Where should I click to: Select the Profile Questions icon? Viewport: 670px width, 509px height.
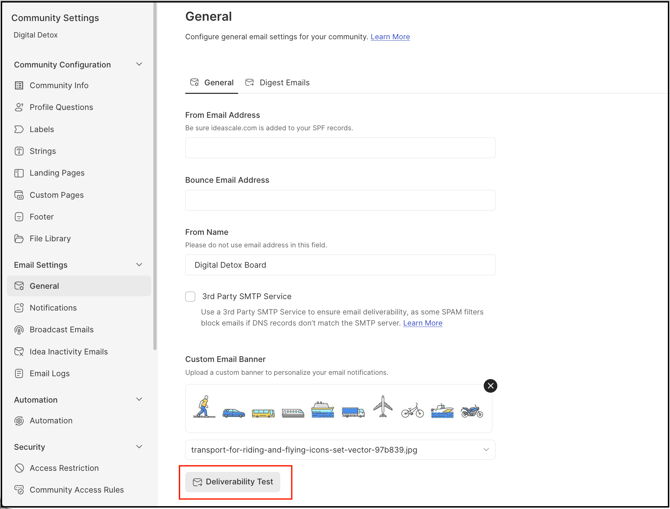point(19,107)
